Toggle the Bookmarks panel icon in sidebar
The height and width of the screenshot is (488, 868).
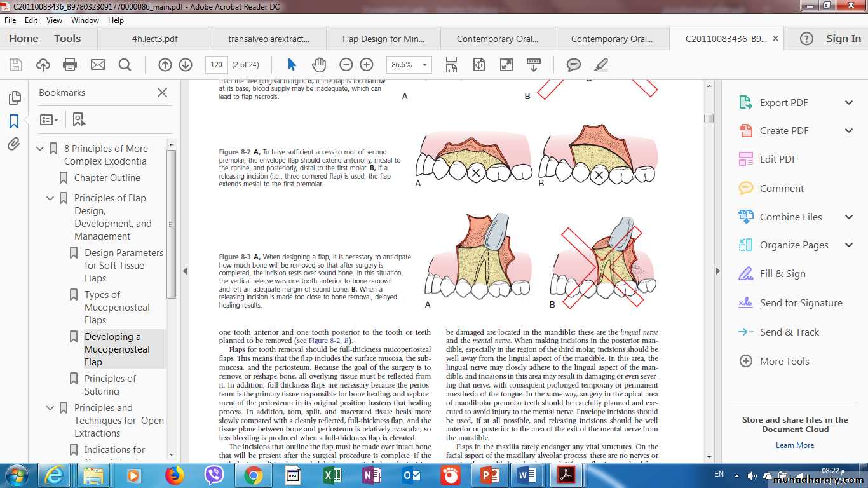click(14, 121)
